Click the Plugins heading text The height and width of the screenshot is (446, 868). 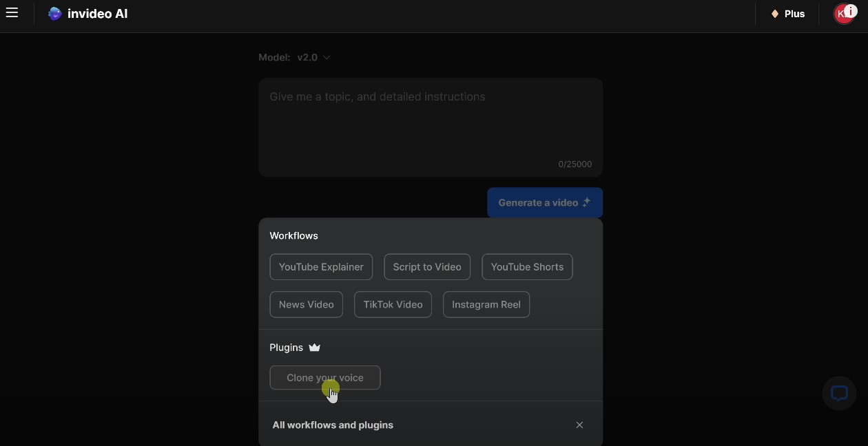coord(287,348)
